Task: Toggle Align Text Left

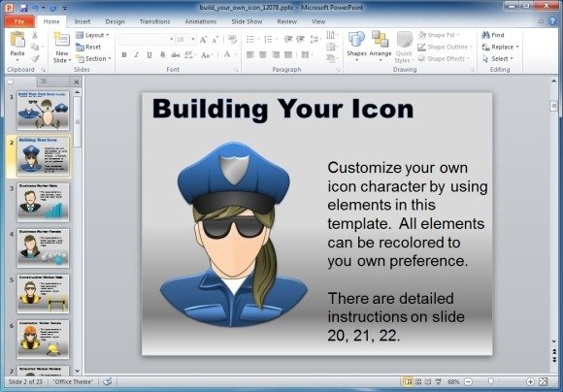Action: pos(250,55)
